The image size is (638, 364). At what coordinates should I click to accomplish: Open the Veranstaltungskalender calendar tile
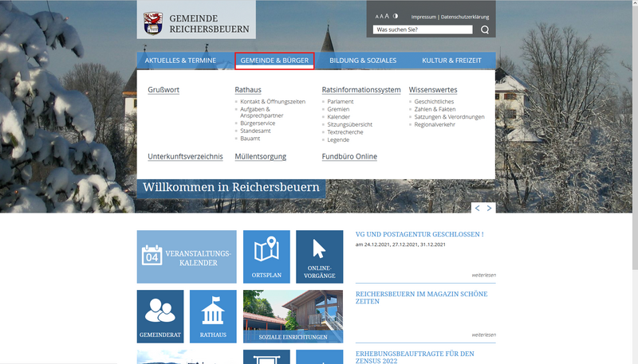click(187, 256)
